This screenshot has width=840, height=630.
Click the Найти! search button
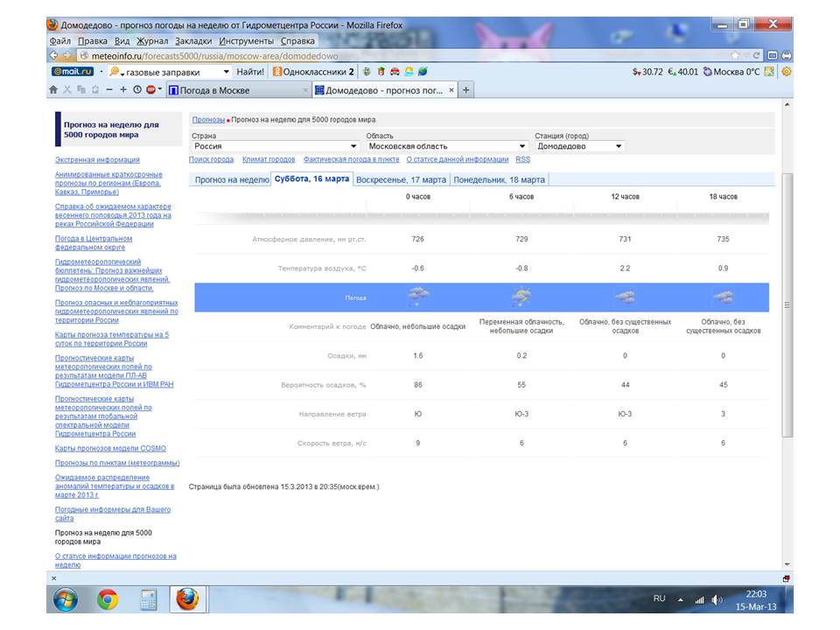tap(250, 72)
